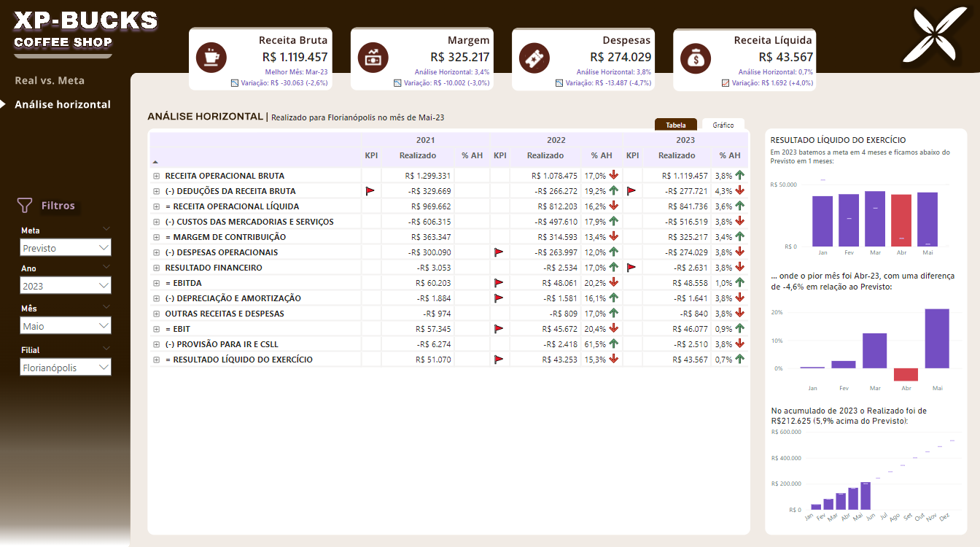Click the coffee cup icon on Receita Bruta card
The width and height of the screenshot is (980, 547).
(x=211, y=58)
